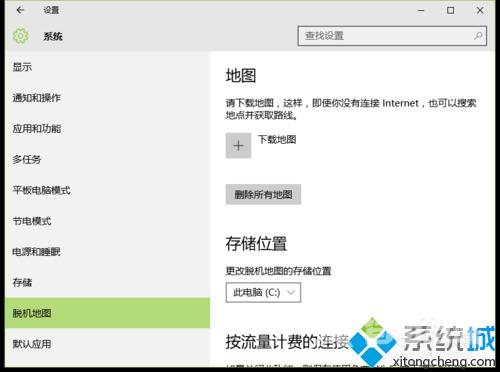
Task: Click the 下载地图 label
Action: [x=277, y=139]
